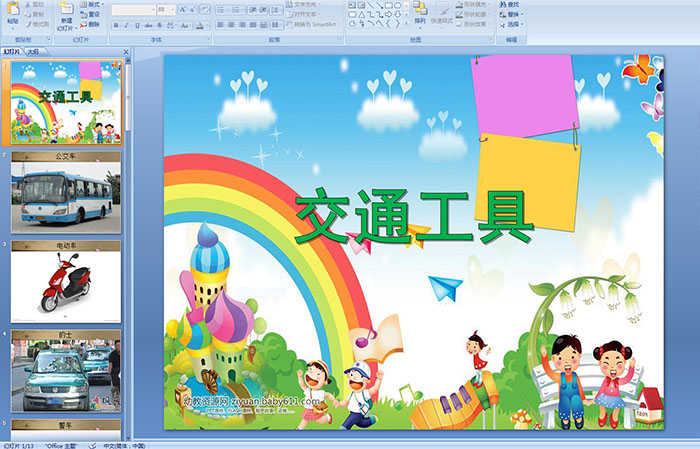Click the Bullets list icon
The height and width of the screenshot is (449, 700).
[x=223, y=10]
